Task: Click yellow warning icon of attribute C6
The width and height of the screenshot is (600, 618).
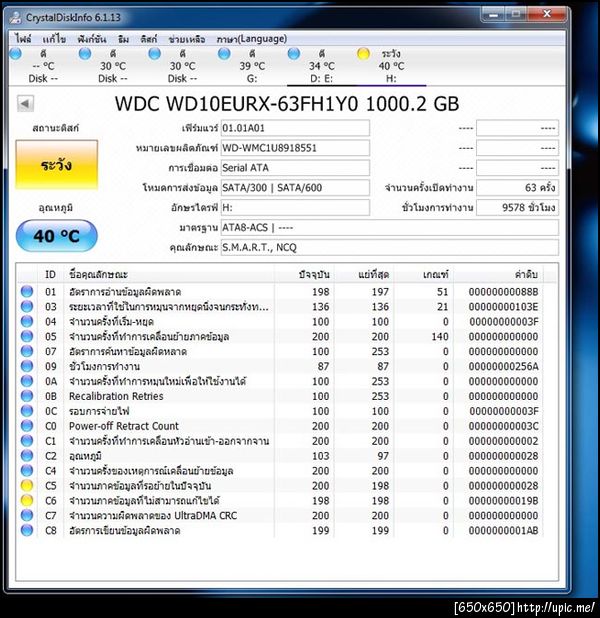Action: (27, 501)
